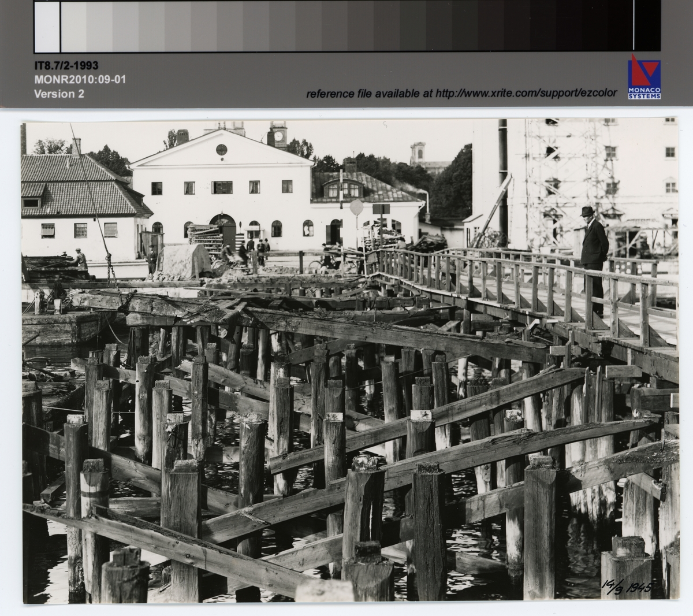Click the round gable window on white building
693x616 pixels.
point(222,150)
